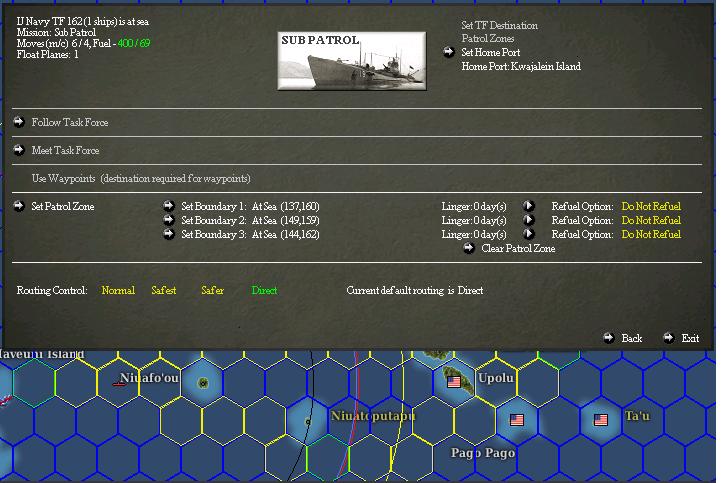Click the fuel value 400 / 69
Screen dimensions: 723x483
coord(134,43)
